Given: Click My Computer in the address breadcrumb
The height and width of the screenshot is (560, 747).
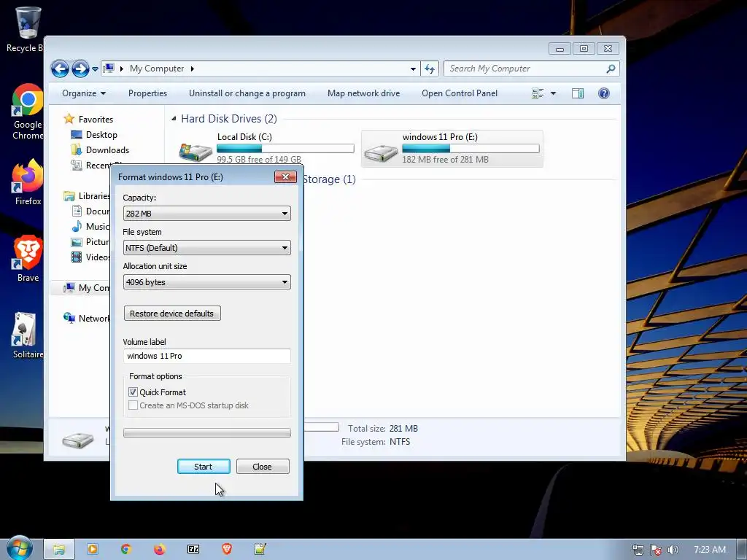Looking at the screenshot, I should [x=157, y=69].
